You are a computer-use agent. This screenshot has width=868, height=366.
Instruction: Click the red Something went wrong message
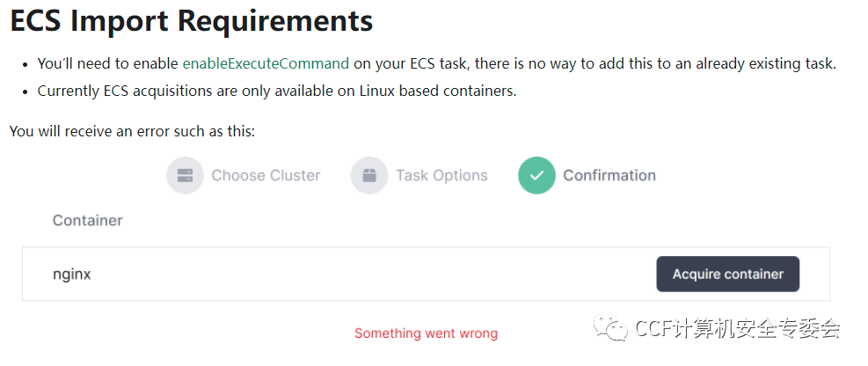pyautogui.click(x=426, y=333)
